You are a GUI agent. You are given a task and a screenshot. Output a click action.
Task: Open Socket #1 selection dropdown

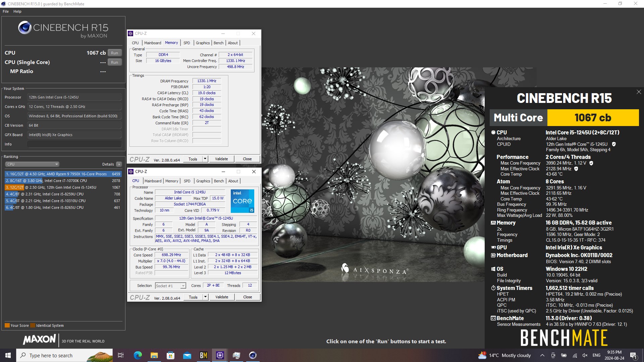(x=170, y=286)
